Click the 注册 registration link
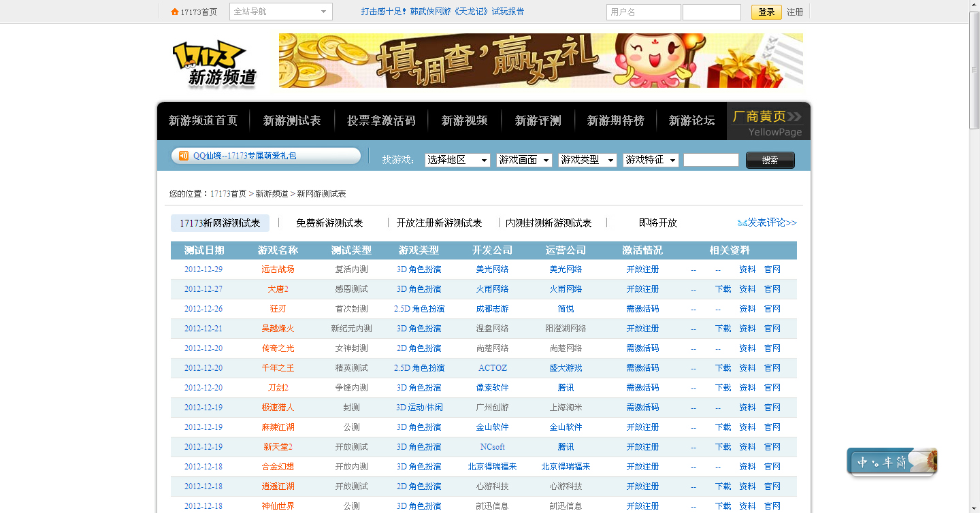 click(x=795, y=12)
